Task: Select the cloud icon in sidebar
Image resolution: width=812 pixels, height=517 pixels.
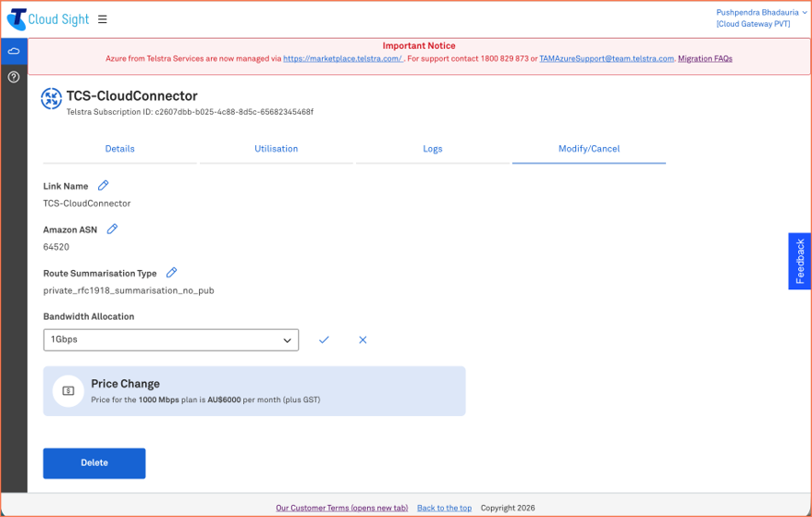Action: 14,51
